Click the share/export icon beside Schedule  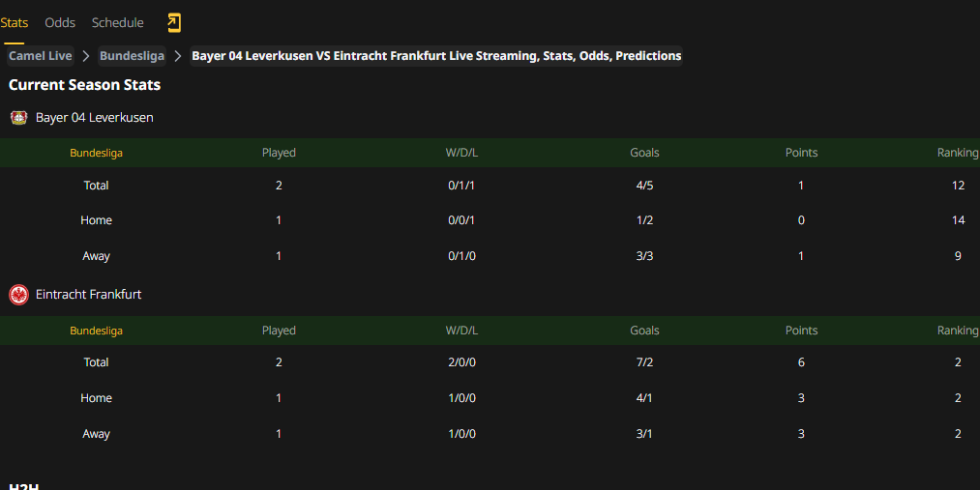[x=174, y=23]
